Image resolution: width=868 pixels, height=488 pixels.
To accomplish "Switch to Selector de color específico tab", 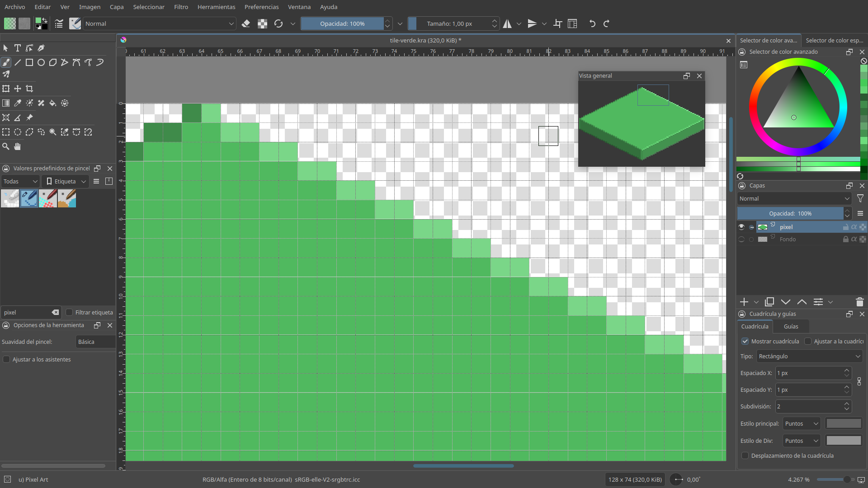I will tap(835, 40).
